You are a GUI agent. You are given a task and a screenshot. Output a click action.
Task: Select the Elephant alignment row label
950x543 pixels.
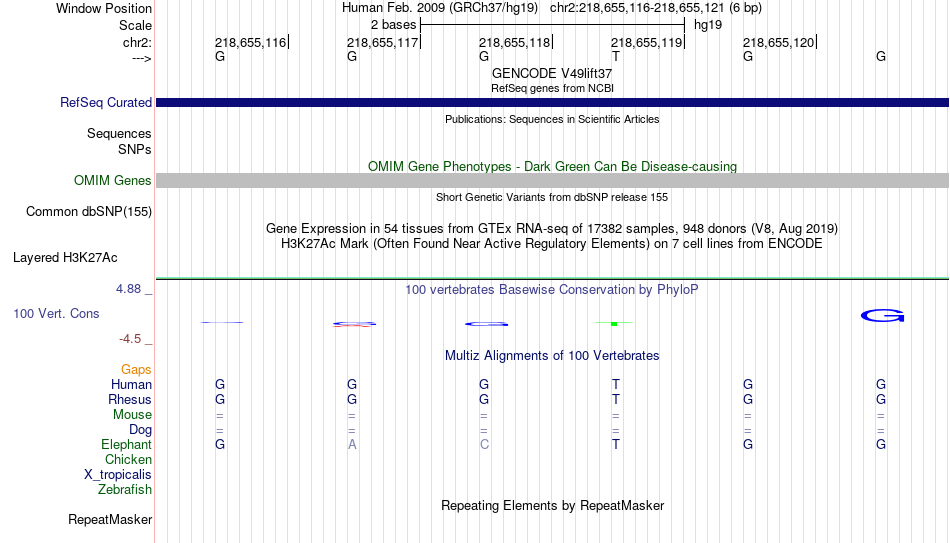coord(126,445)
